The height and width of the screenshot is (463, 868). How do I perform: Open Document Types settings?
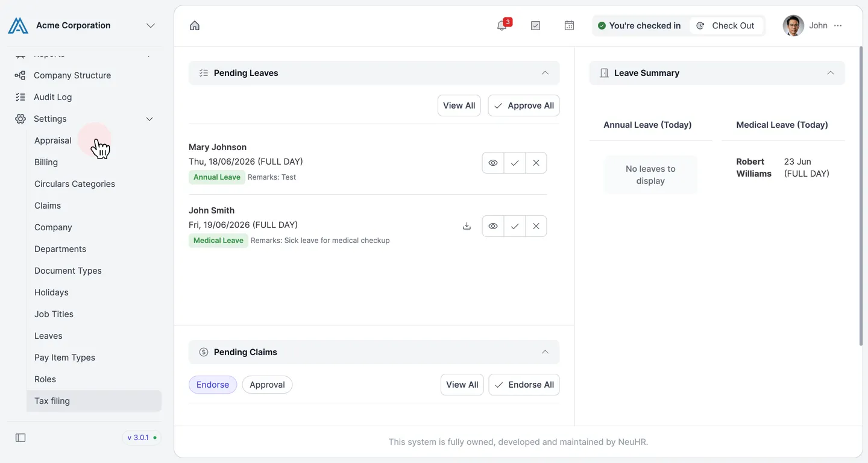(94, 271)
